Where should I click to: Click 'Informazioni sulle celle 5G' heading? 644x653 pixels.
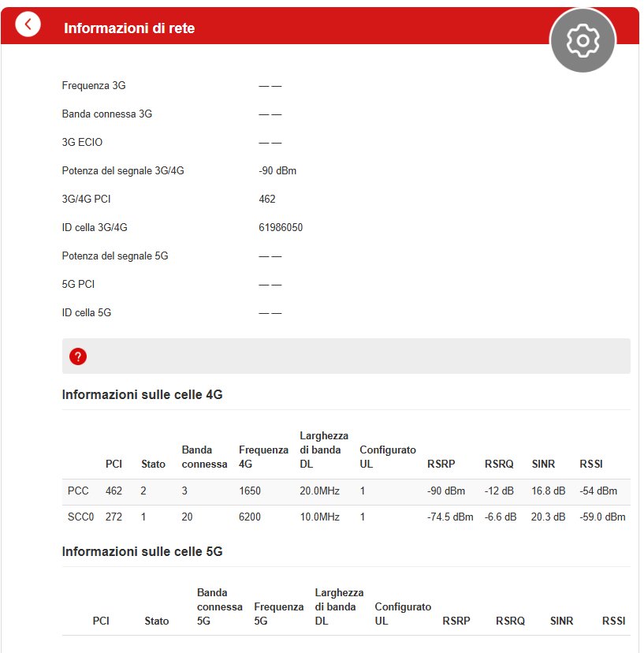pos(142,551)
